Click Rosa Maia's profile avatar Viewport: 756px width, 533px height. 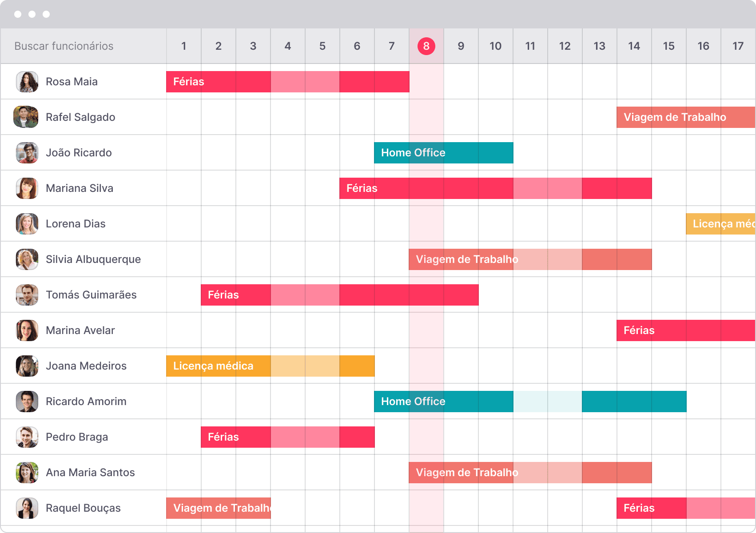27,82
